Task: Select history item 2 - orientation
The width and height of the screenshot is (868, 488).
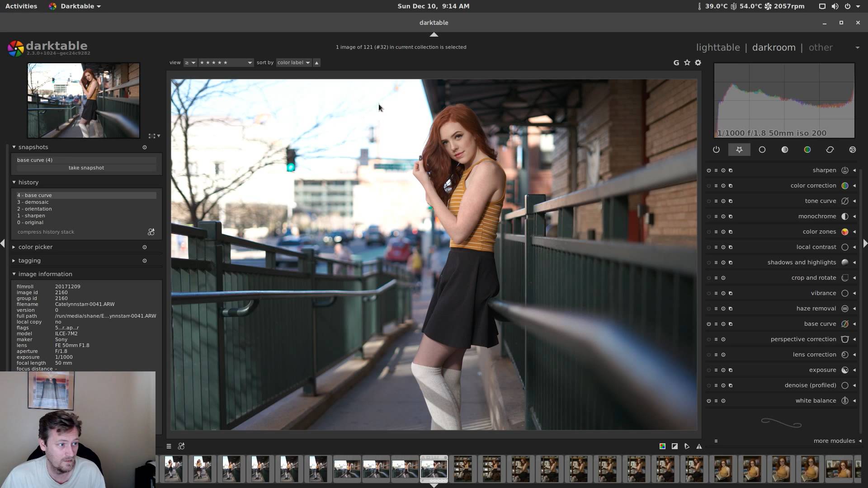Action: pos(34,209)
